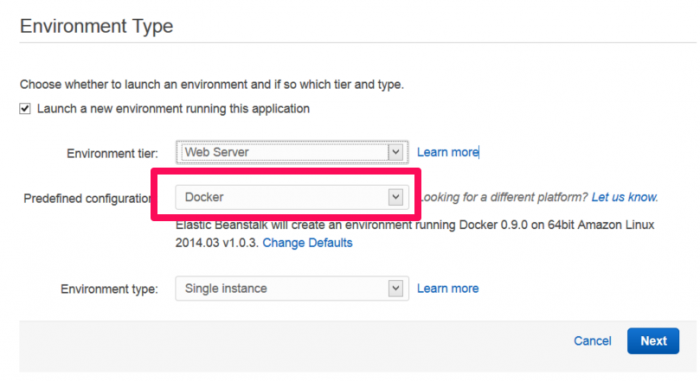Click the 'Launch a new environment running this application' label

[x=173, y=109]
